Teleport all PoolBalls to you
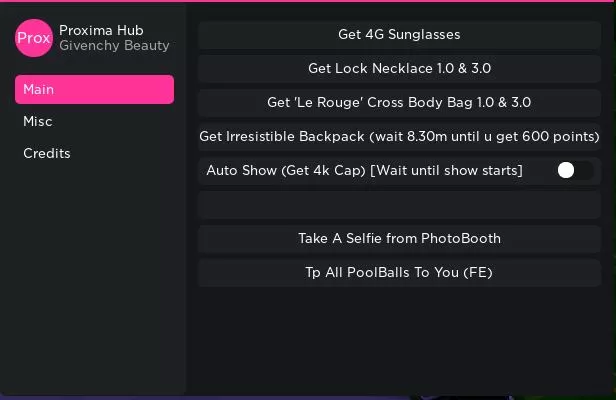The height and width of the screenshot is (400, 616). click(399, 273)
